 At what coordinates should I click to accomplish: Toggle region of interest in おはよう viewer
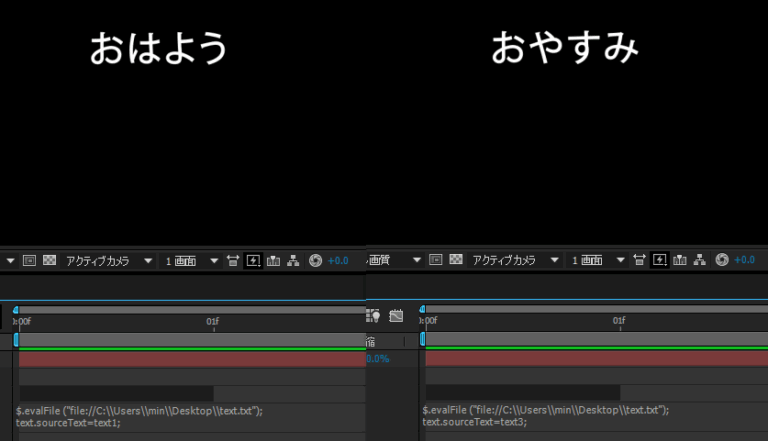pos(29,260)
